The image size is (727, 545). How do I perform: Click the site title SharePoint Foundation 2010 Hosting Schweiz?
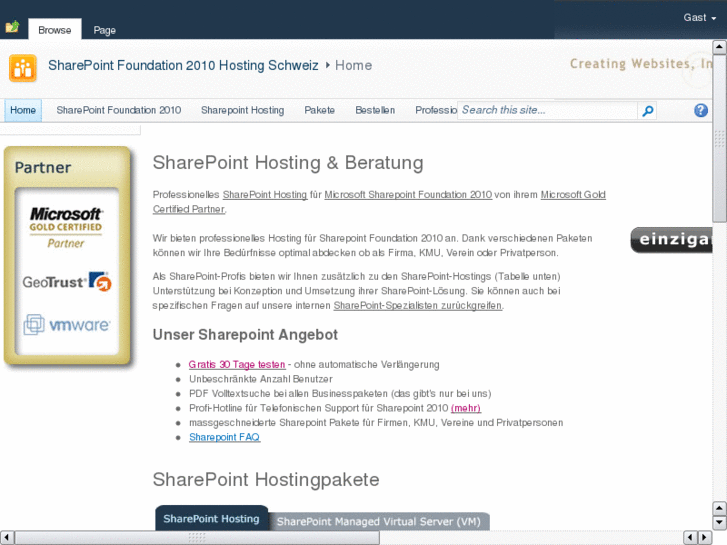click(x=183, y=65)
